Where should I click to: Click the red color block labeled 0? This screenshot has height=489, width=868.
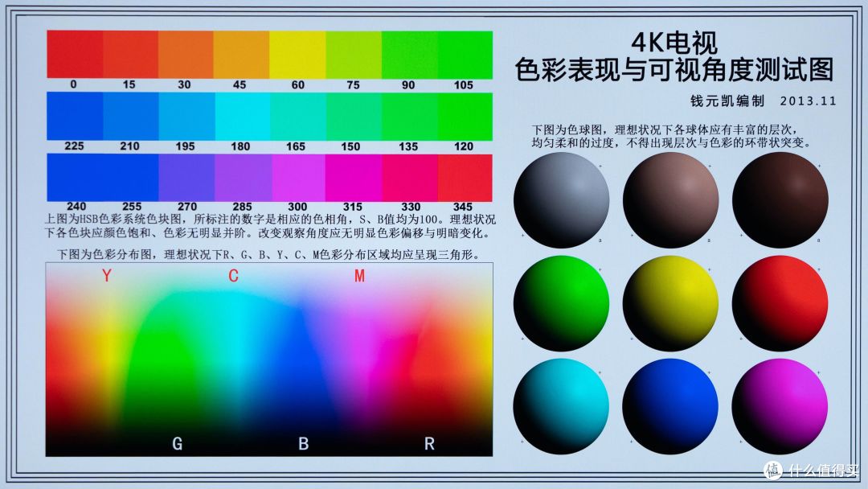point(75,54)
